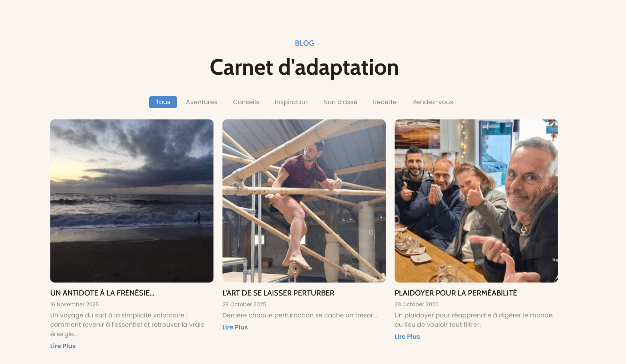Screen dimensions: 626x364
Task: Click Lire Plus under the surf article
Action: (63, 346)
